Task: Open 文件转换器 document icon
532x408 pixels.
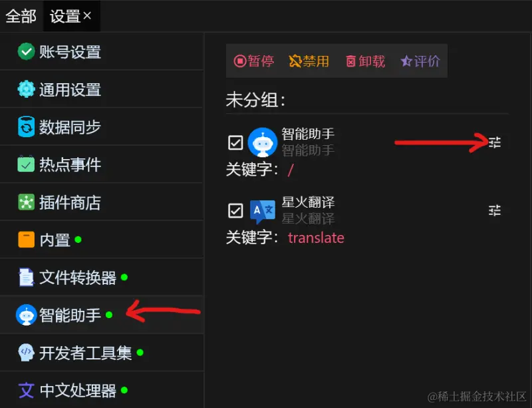Action: [26, 277]
